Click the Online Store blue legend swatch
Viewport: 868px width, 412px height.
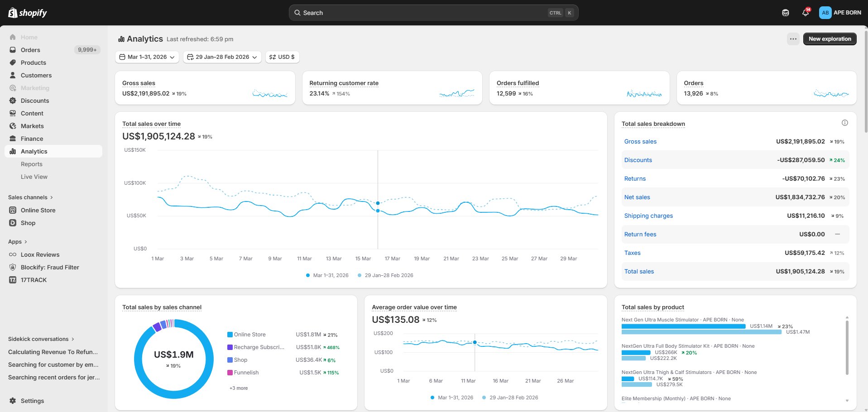tap(230, 335)
